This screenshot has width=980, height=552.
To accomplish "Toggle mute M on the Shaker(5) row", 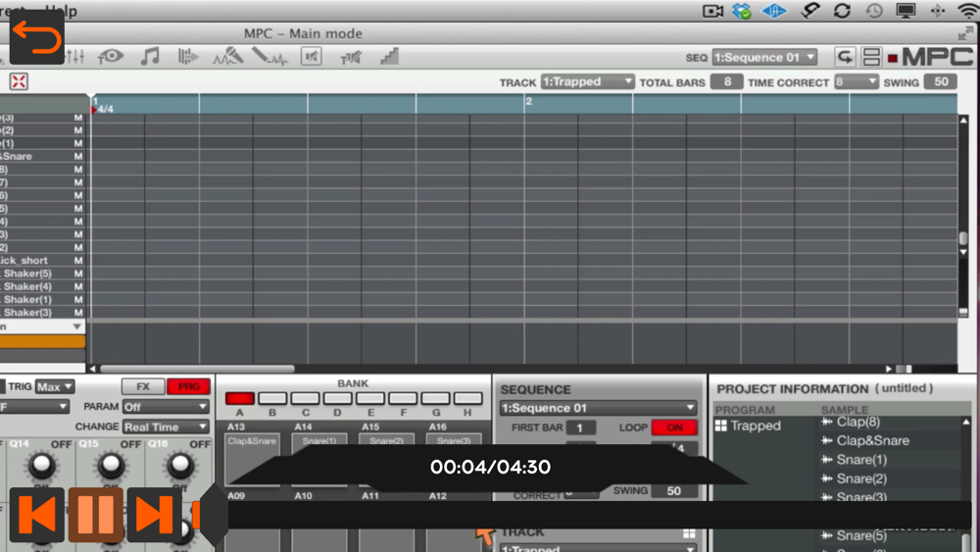I will tap(78, 274).
